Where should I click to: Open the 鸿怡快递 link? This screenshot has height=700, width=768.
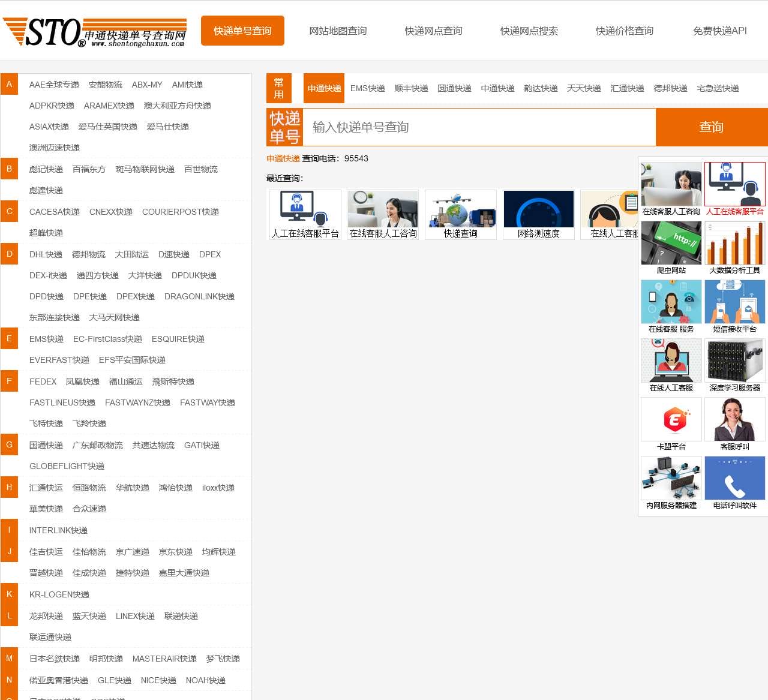(x=176, y=488)
